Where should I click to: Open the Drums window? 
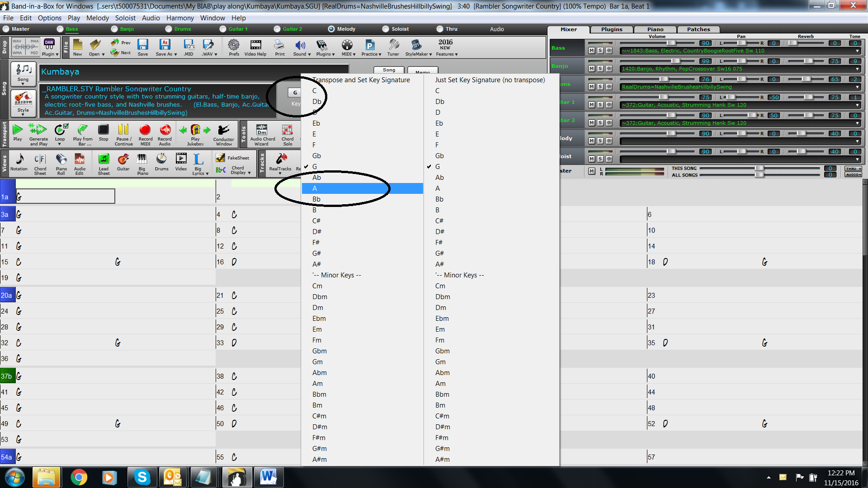(161, 163)
